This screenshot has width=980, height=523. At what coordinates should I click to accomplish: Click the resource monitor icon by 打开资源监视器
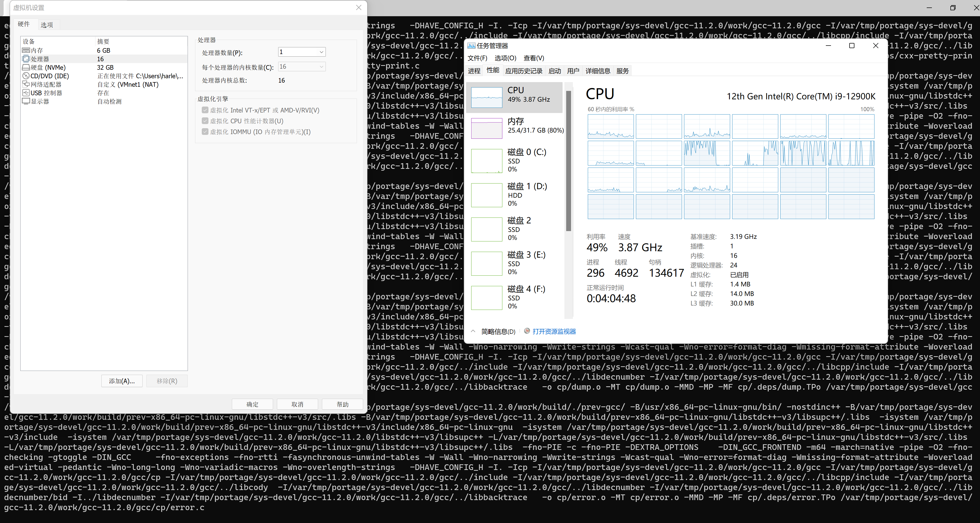pos(527,331)
